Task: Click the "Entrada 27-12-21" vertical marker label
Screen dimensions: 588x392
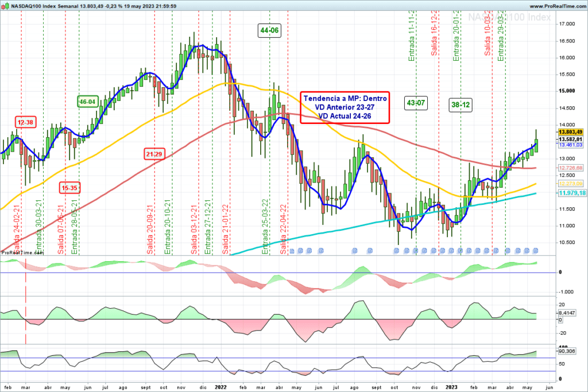Action: [x=208, y=226]
